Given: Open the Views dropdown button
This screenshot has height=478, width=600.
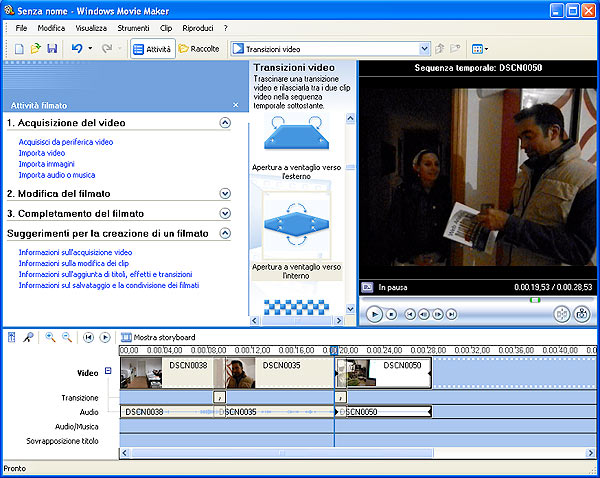Looking at the screenshot, I should (480, 49).
